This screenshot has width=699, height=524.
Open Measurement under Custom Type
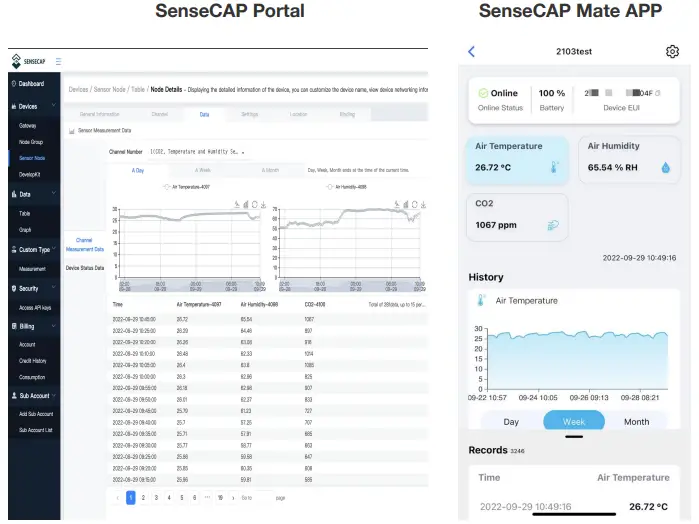[32, 269]
